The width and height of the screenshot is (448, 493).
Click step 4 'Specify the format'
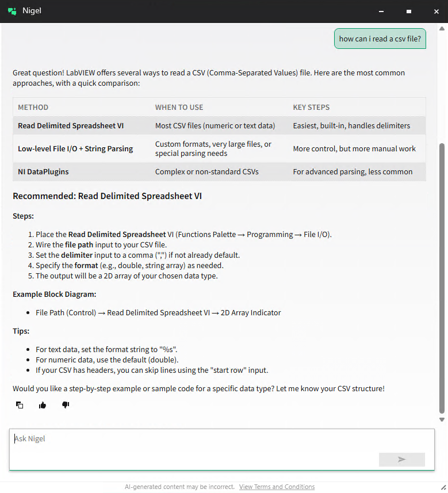tap(129, 265)
